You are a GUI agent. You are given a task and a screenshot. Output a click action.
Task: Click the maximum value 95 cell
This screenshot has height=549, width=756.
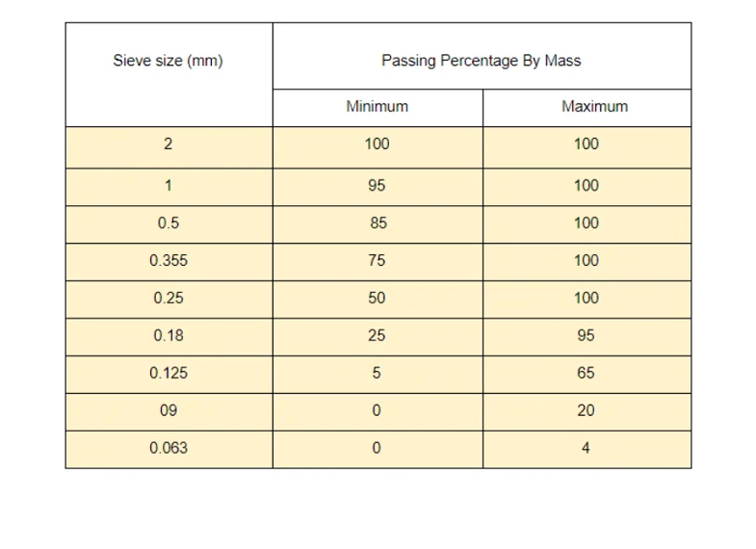click(x=587, y=337)
